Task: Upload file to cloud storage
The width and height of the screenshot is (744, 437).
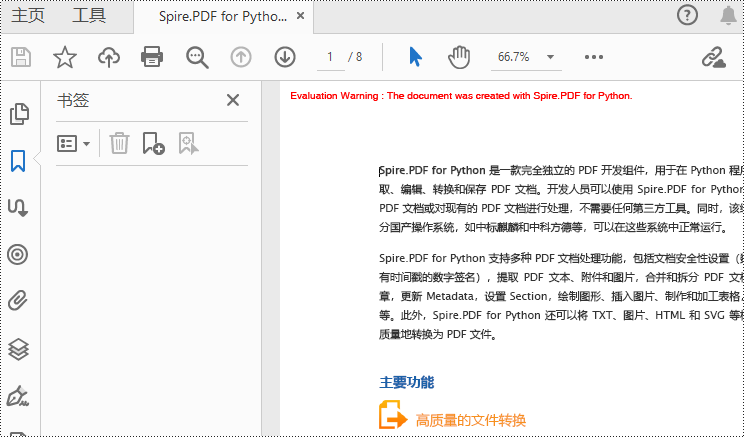Action: click(x=109, y=57)
